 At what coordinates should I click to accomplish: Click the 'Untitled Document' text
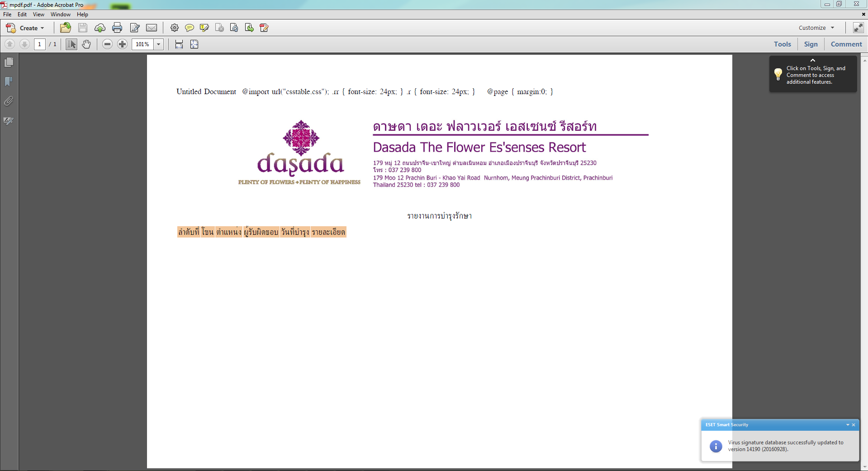(206, 91)
